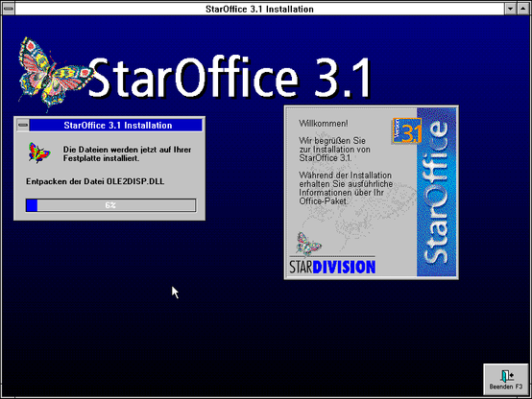Click the text 'Entpacken der Datei OLE2DISP.DLL'
This screenshot has height=399, width=532.
click(x=95, y=181)
